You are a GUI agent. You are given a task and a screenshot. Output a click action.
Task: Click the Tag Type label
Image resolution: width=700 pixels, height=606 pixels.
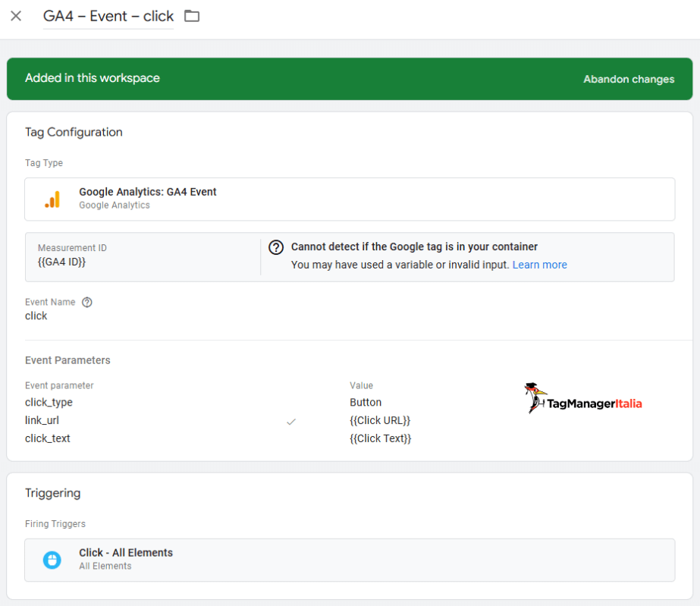coord(44,163)
